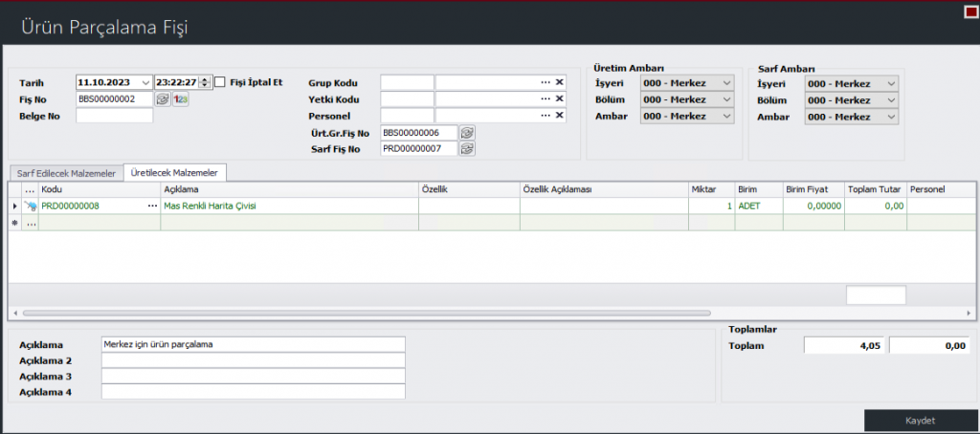Image resolution: width=980 pixels, height=434 pixels.
Task: Enable the Fişi İptal Et checkbox
Action: point(220,82)
